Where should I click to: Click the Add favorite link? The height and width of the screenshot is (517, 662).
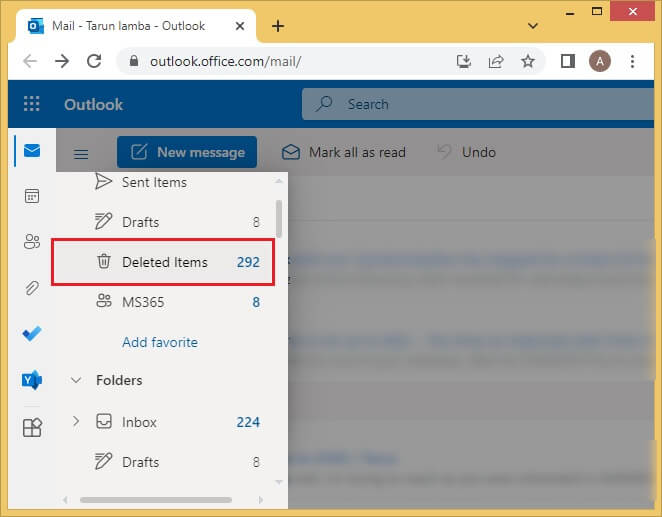coord(160,342)
